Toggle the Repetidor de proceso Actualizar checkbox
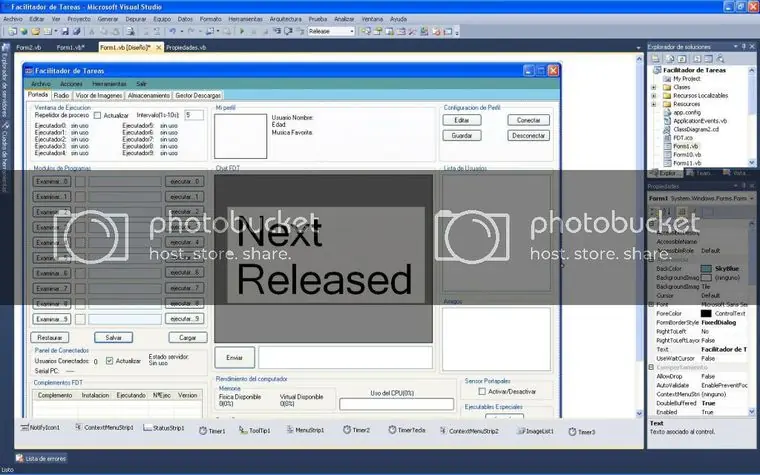The image size is (760, 475). 97,115
